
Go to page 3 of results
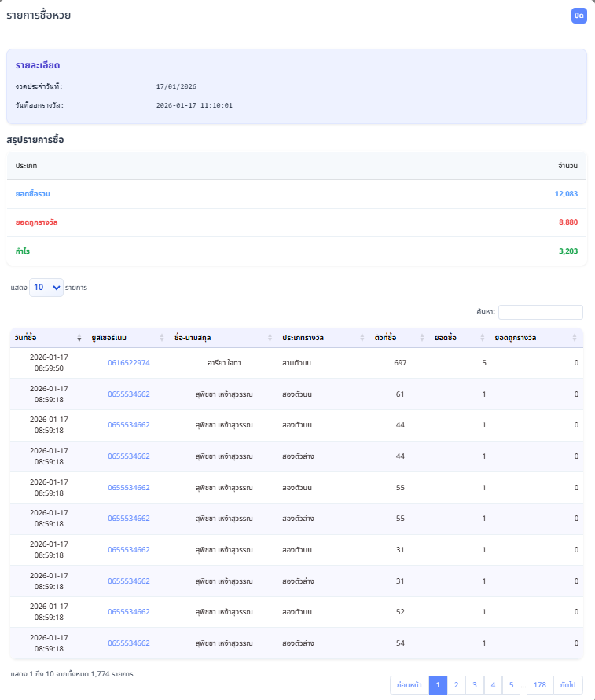pos(475,685)
